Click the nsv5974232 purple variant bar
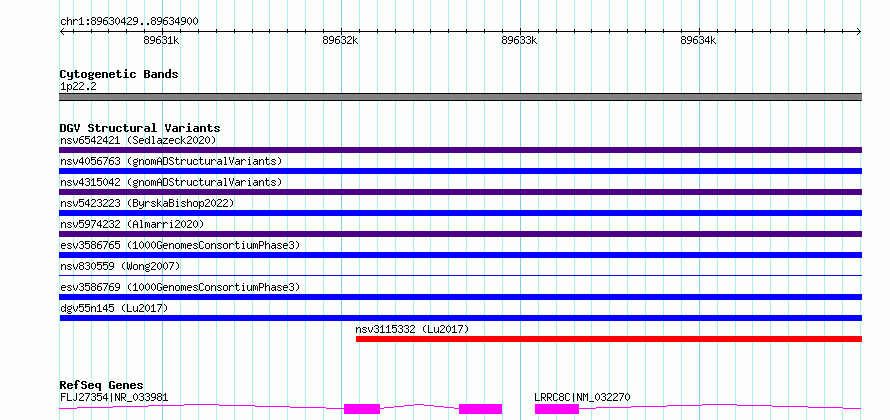The image size is (890, 420). pyautogui.click(x=460, y=234)
